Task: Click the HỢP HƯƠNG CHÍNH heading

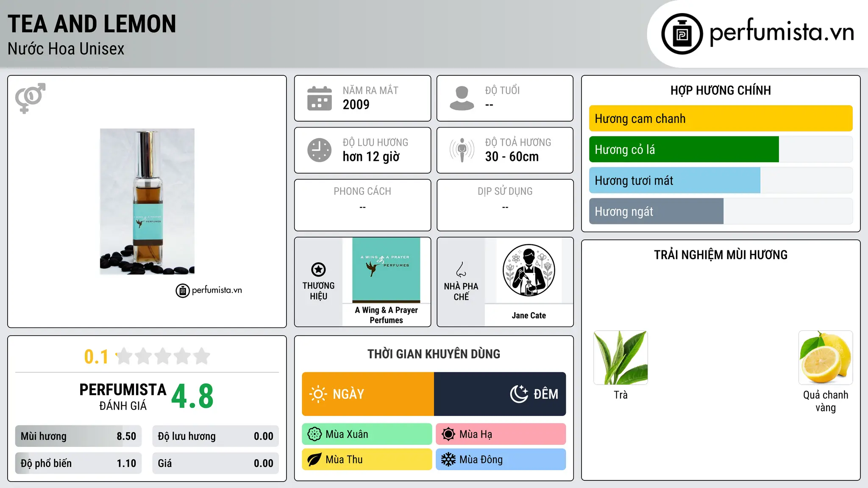Action: point(721,90)
